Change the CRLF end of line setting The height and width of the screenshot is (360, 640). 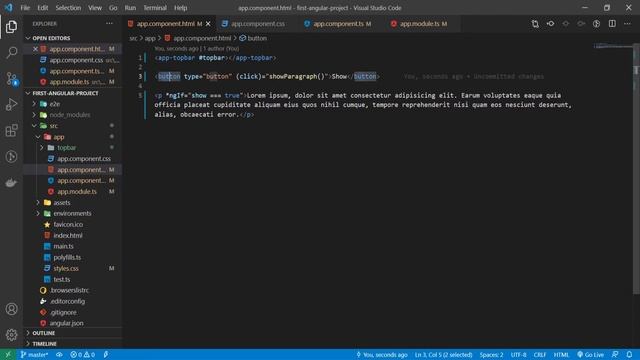click(x=540, y=355)
